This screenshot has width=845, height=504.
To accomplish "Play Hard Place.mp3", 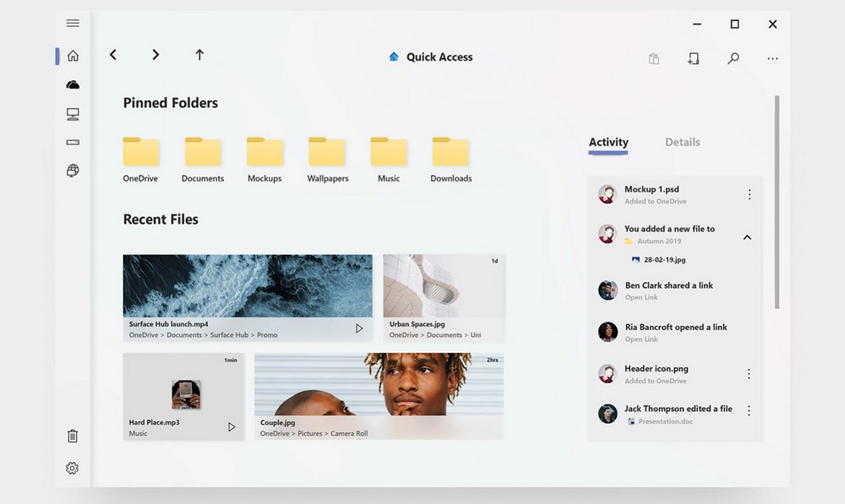I will pyautogui.click(x=232, y=427).
